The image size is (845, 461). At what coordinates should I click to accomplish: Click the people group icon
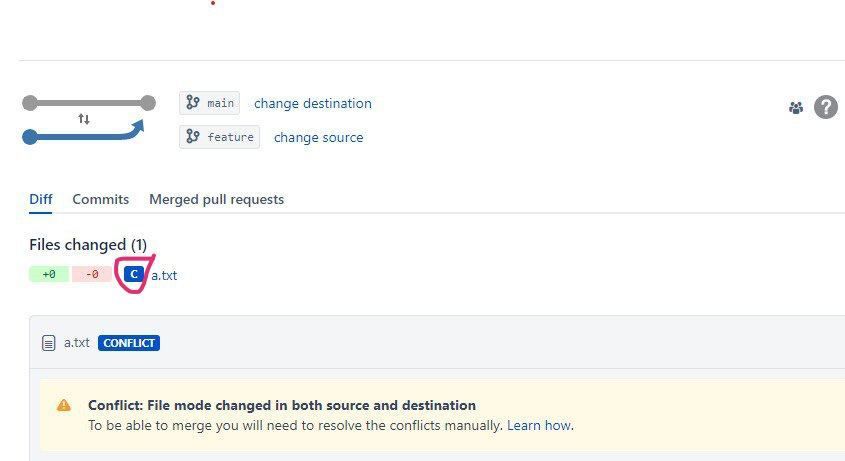click(x=796, y=108)
